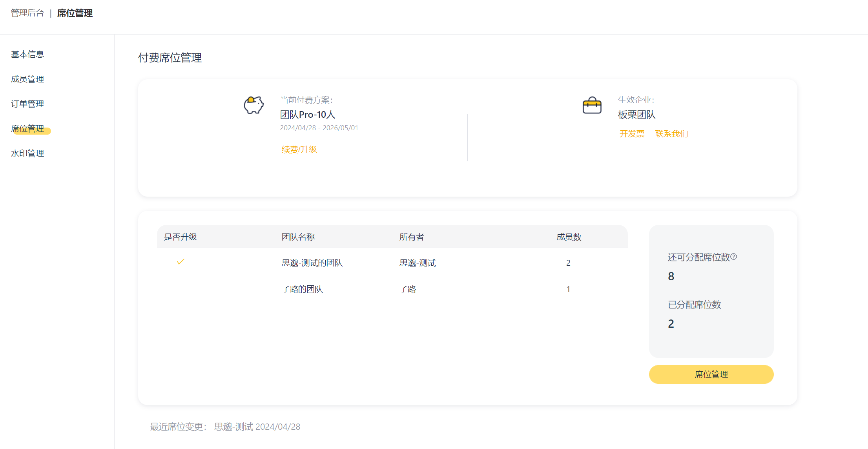Open 订单管理 sidebar item
The width and height of the screenshot is (868, 449).
pos(27,104)
